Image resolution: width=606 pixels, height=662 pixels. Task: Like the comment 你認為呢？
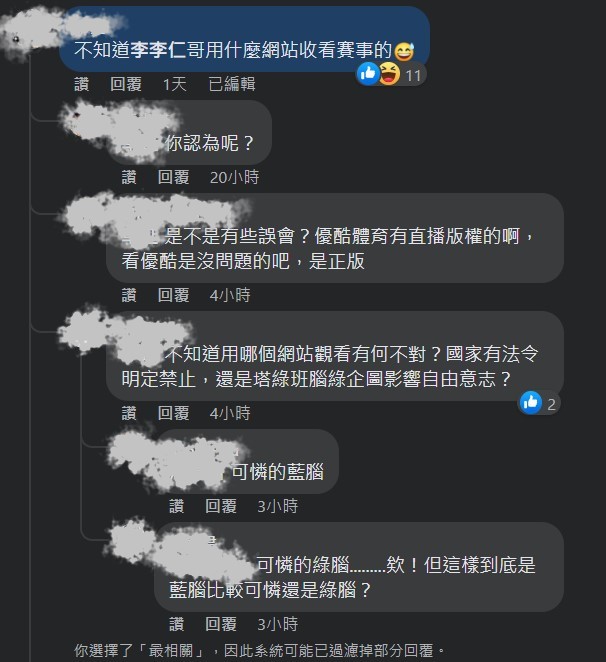129,177
